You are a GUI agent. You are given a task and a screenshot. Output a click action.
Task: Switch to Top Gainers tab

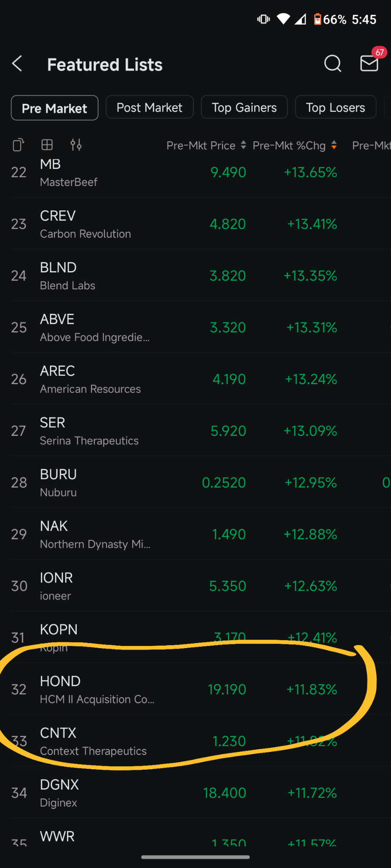pyautogui.click(x=244, y=108)
